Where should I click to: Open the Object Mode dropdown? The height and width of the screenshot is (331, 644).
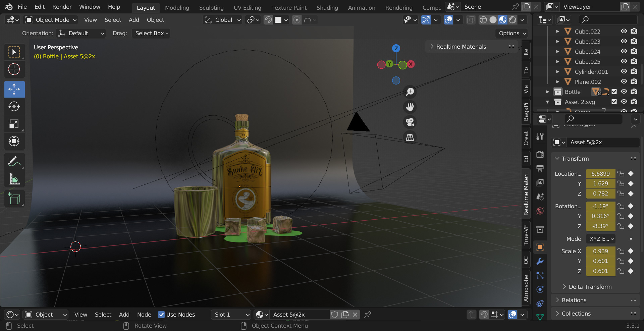click(x=51, y=20)
